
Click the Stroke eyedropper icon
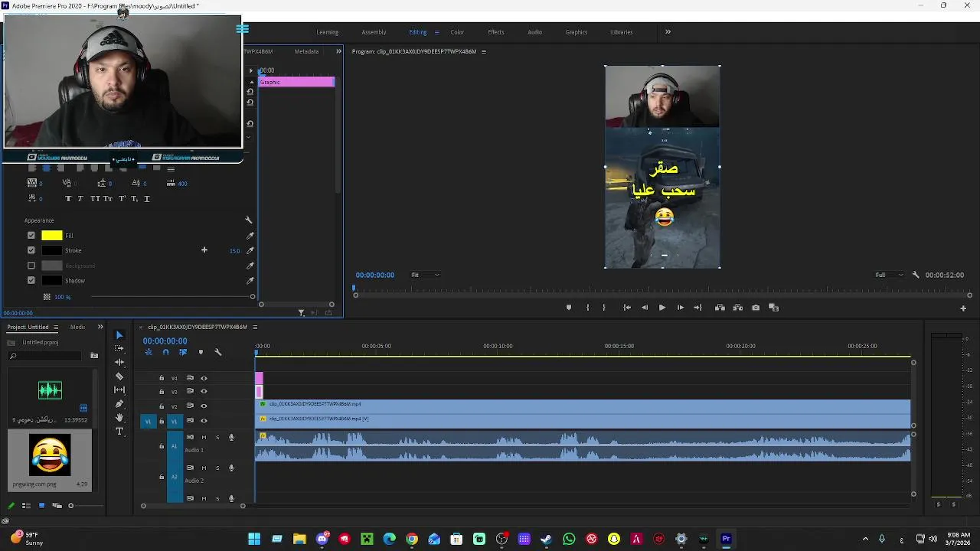pyautogui.click(x=250, y=250)
